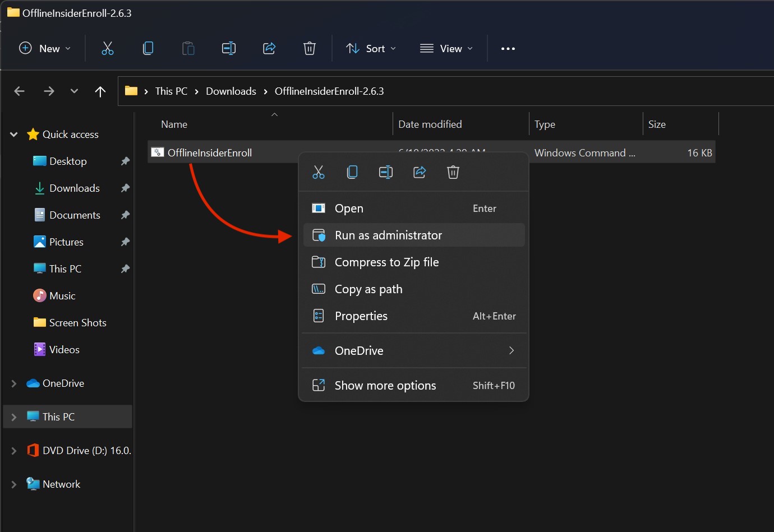Unpin Pictures using its pin icon
Image resolution: width=774 pixels, height=532 pixels.
(x=125, y=242)
